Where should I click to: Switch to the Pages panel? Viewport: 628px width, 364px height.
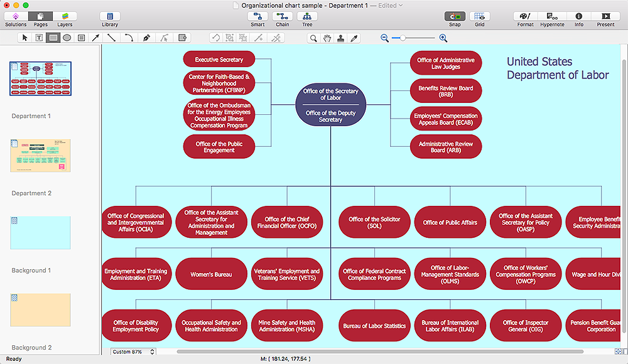[40, 16]
